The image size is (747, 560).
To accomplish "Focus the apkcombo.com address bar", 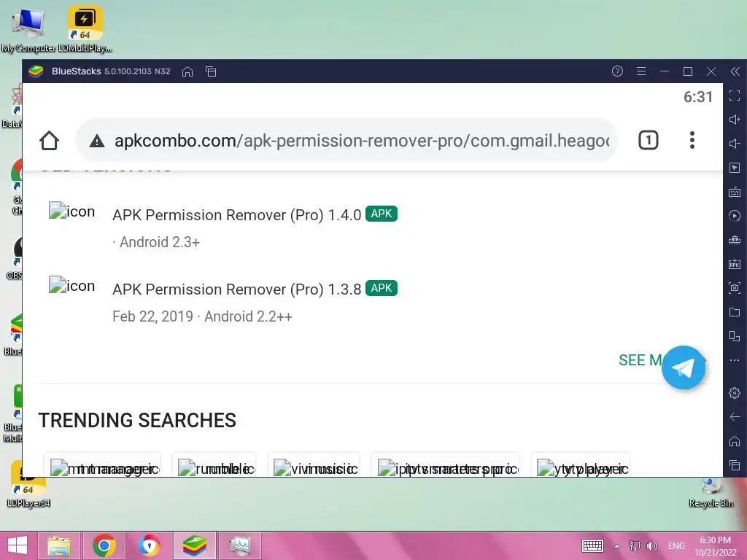I will coord(347,141).
